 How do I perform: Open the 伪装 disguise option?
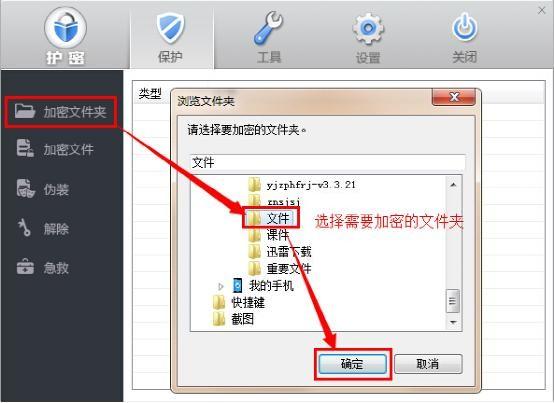click(43, 189)
